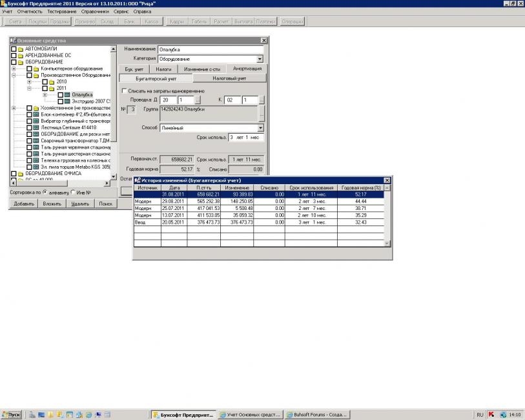Screen dimensions: 525x420
Task: Collapse the 2011 folder tree node
Action: coord(29,89)
